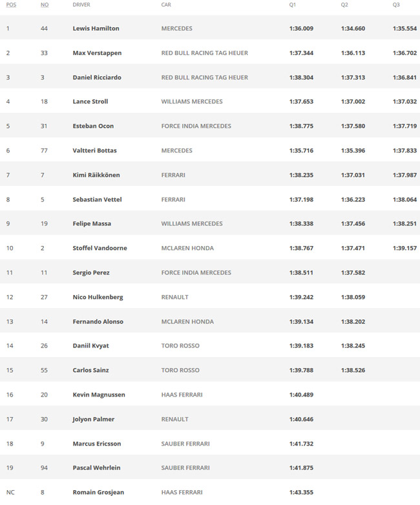Screen dimensions: 420x505
Task: Click the Q1 column header
Action: tap(292, 5)
